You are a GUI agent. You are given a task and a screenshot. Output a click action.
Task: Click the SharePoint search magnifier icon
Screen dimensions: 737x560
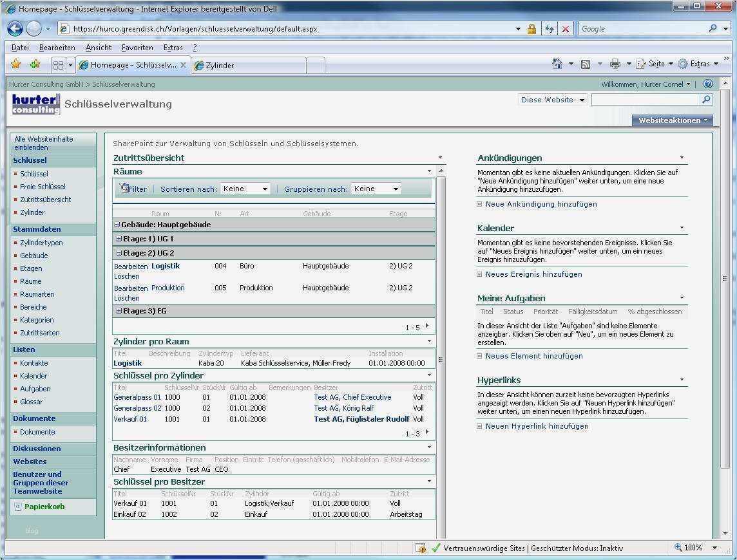tap(707, 100)
